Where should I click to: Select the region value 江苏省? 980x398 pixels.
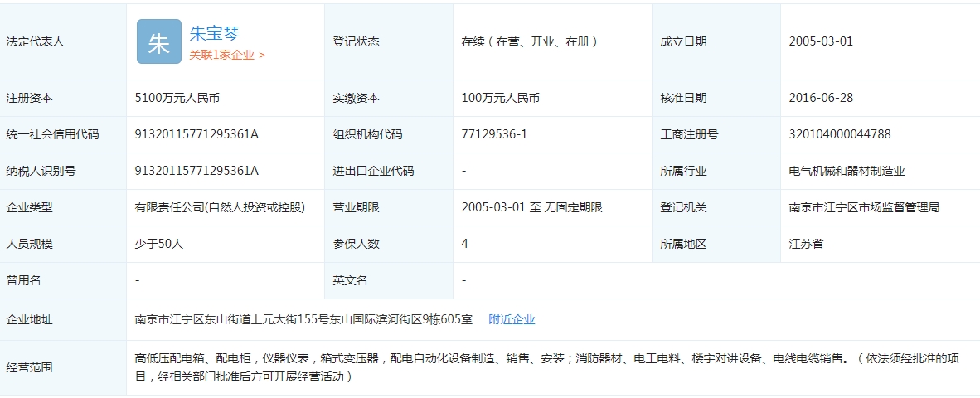click(806, 244)
